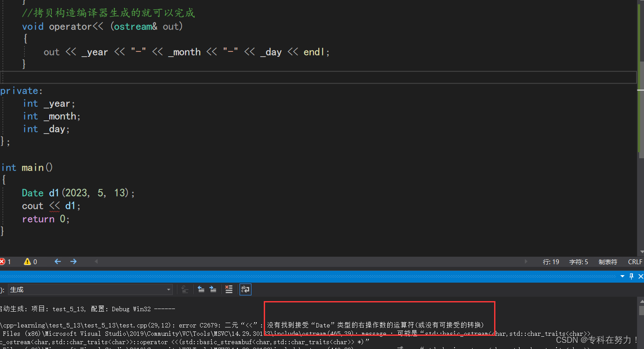This screenshot has height=349, width=644.
Task: Click the horizontal scrollbar right arrow
Action: tap(526, 262)
